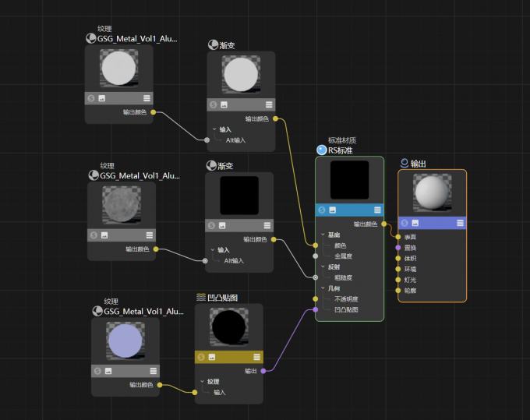The height and width of the screenshot is (420, 530).
Task: Collapse the 基底 group on RS标准
Action: 323,235
